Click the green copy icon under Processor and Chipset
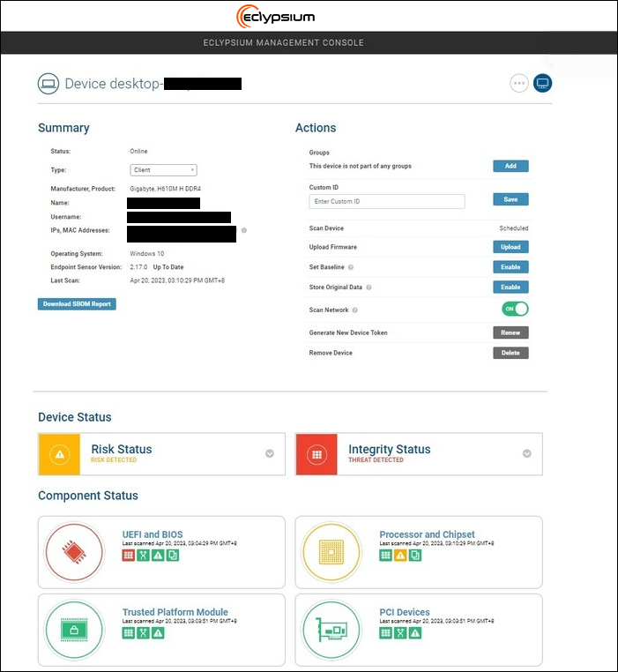The height and width of the screenshot is (672, 618). pos(415,556)
